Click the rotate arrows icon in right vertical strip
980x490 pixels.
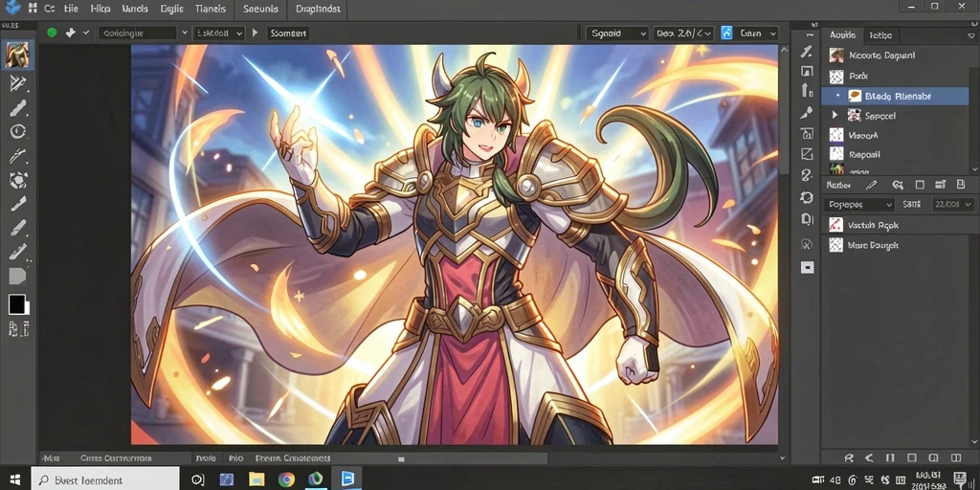(x=807, y=197)
